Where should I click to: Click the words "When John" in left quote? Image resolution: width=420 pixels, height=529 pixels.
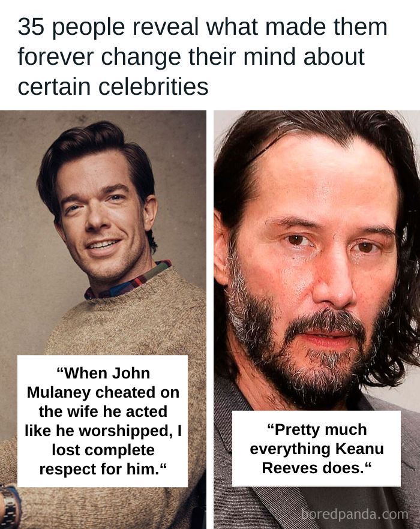(x=103, y=373)
